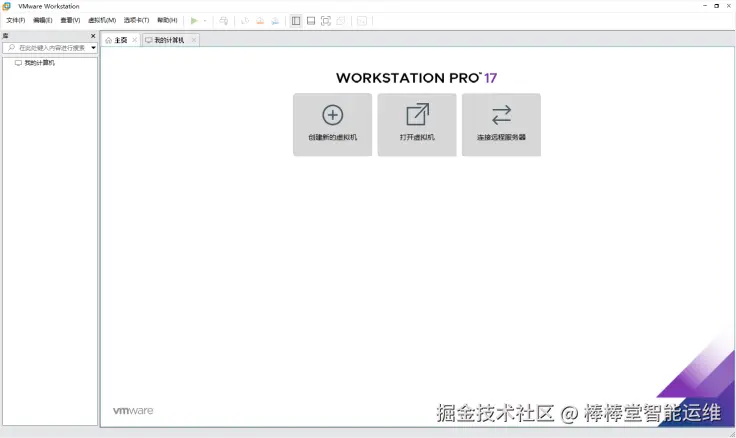Close the 我的计算机 tab

(193, 40)
